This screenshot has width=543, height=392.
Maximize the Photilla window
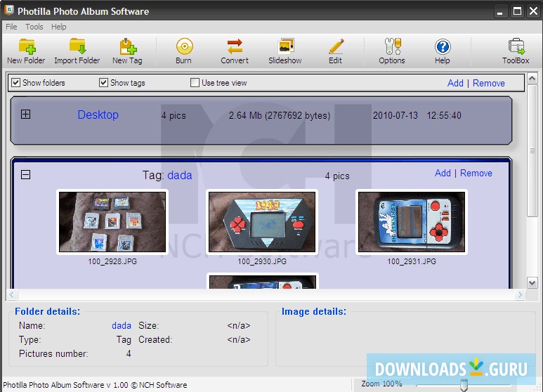pos(518,11)
